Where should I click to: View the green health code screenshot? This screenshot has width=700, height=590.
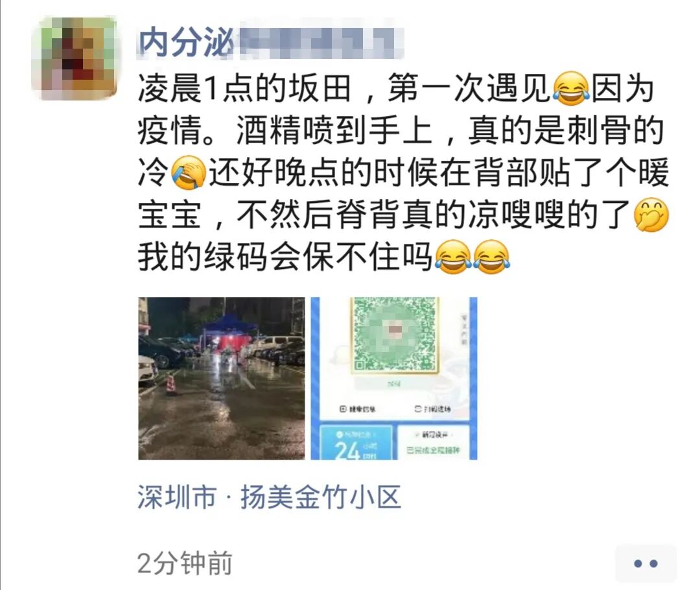[394, 378]
